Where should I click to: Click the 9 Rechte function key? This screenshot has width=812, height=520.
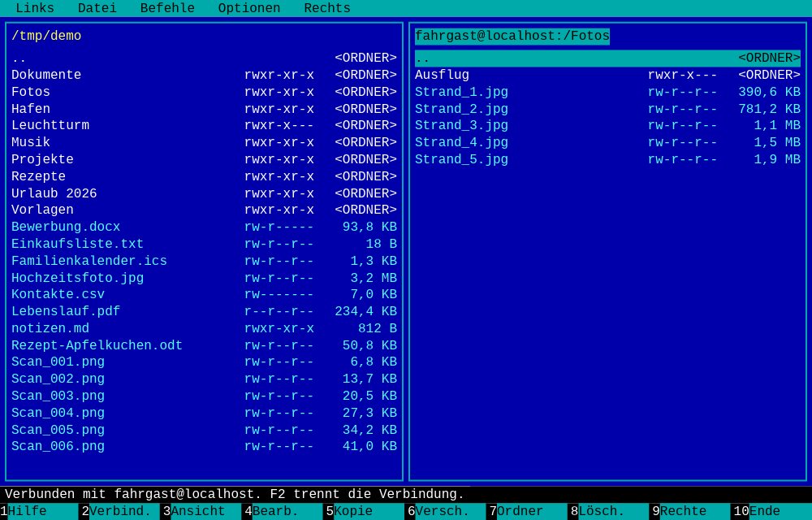click(690, 511)
